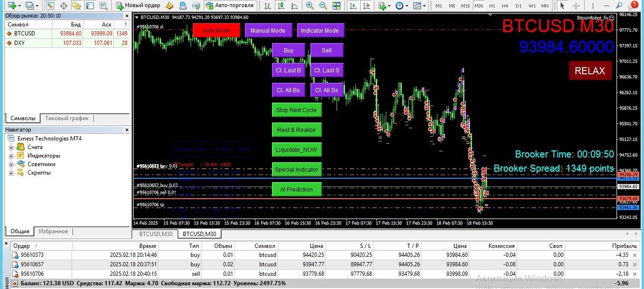
Task: Click the purple Sell button
Action: [326, 50]
